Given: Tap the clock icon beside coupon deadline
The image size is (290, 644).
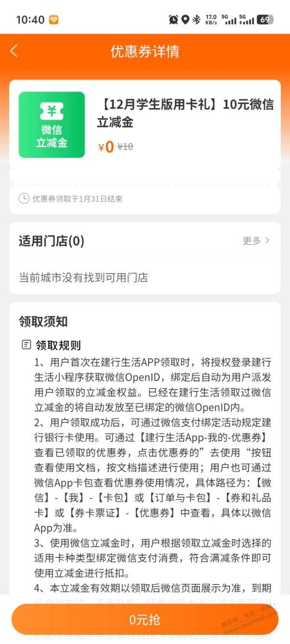Looking at the screenshot, I should point(24,198).
